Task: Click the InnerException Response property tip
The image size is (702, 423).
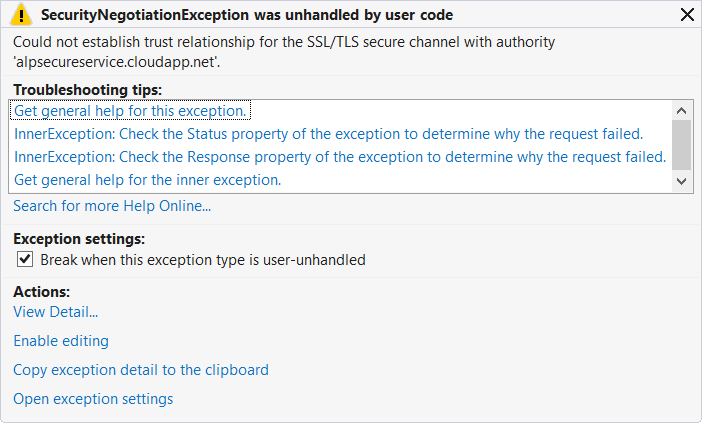Action: click(x=340, y=157)
